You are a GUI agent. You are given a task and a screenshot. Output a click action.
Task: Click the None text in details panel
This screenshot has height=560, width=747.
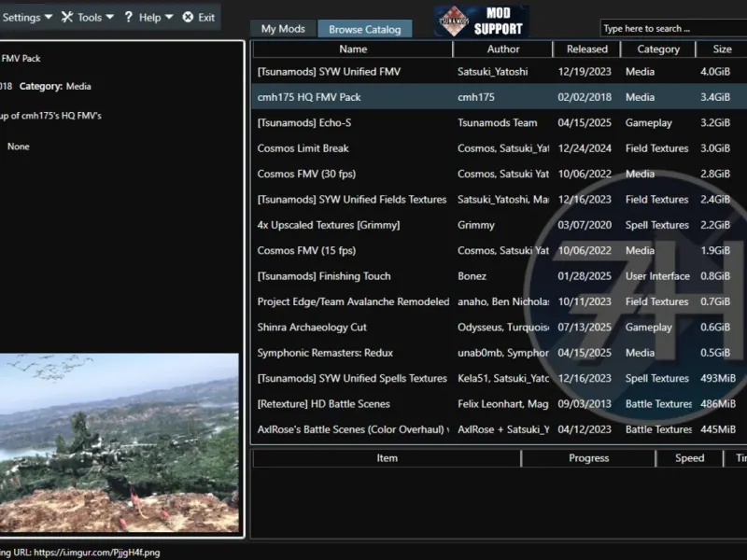click(x=18, y=147)
